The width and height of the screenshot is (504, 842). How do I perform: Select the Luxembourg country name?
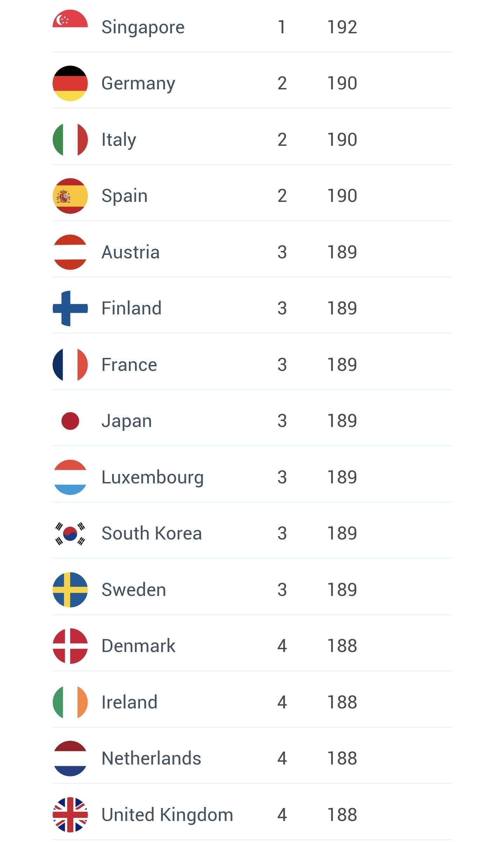click(x=152, y=477)
